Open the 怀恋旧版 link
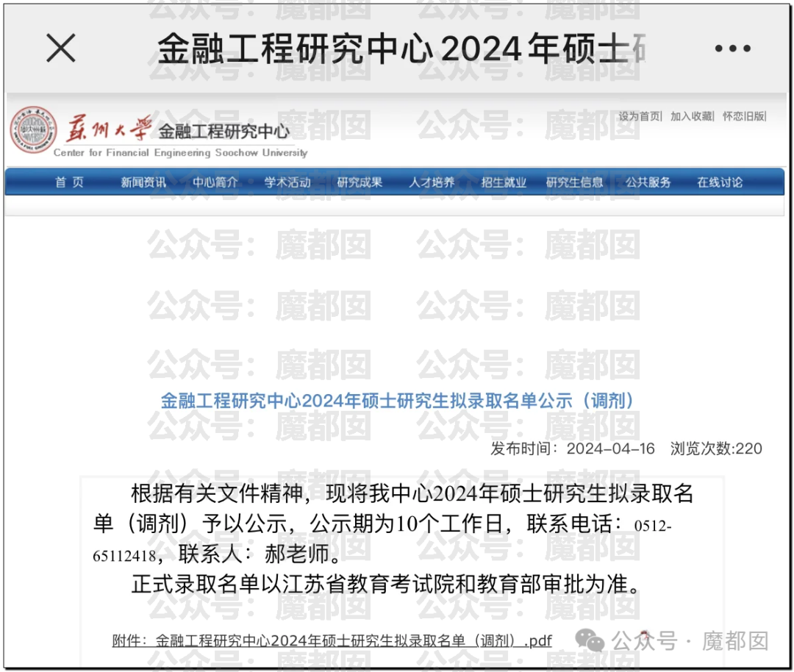This screenshot has height=672, width=794. (743, 116)
